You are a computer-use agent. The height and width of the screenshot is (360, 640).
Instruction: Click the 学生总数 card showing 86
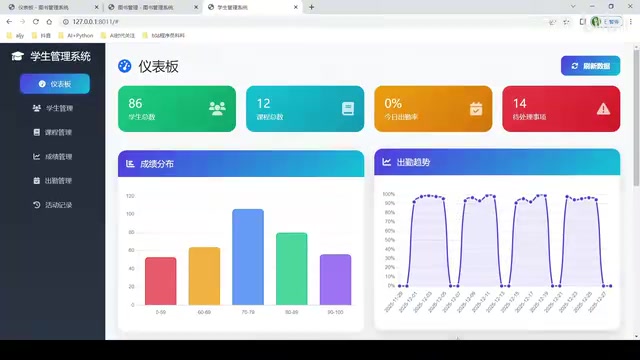(x=177, y=109)
